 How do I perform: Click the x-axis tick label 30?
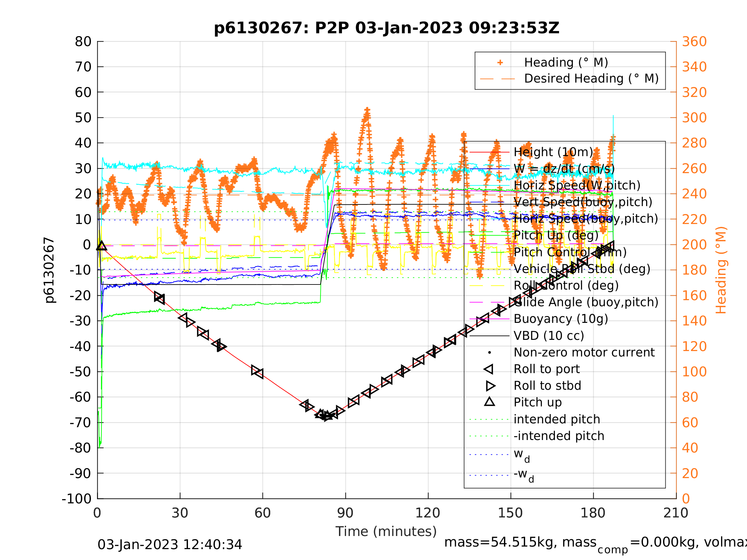(180, 513)
